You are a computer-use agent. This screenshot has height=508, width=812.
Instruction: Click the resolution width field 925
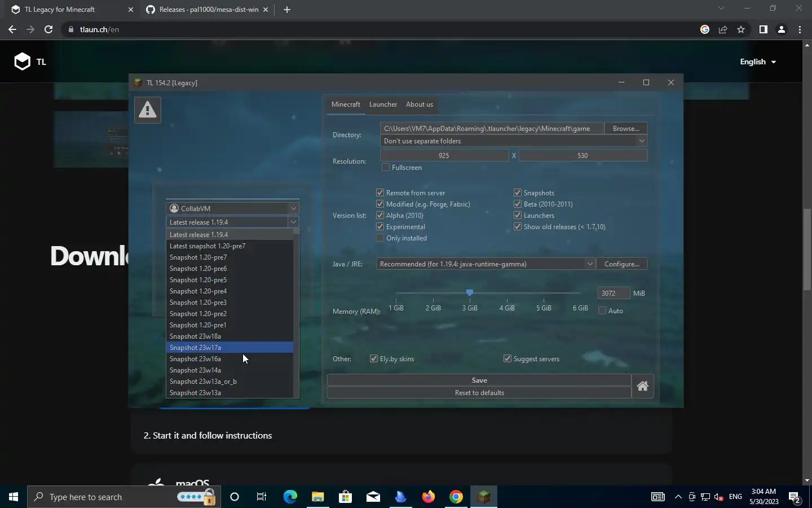[x=444, y=155]
